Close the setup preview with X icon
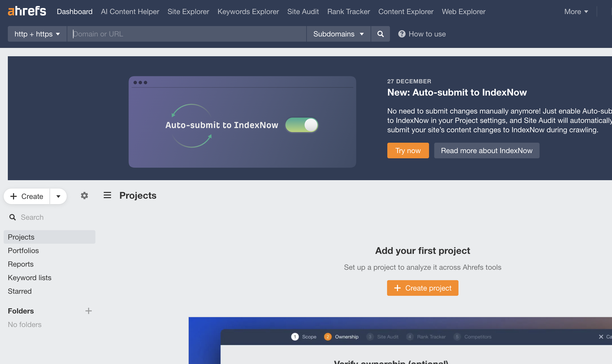This screenshot has width=612, height=364. (x=601, y=337)
